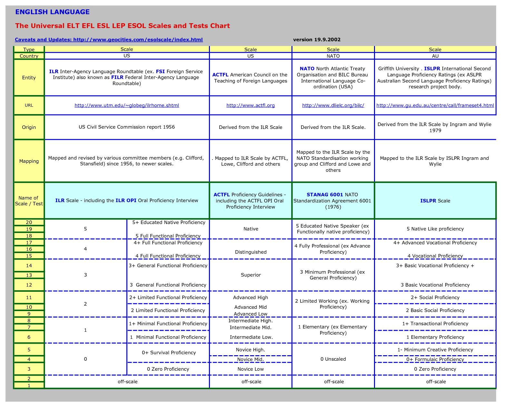The width and height of the screenshot is (532, 411).
Task: Select row number 1 in the left column
Action: (29, 385)
